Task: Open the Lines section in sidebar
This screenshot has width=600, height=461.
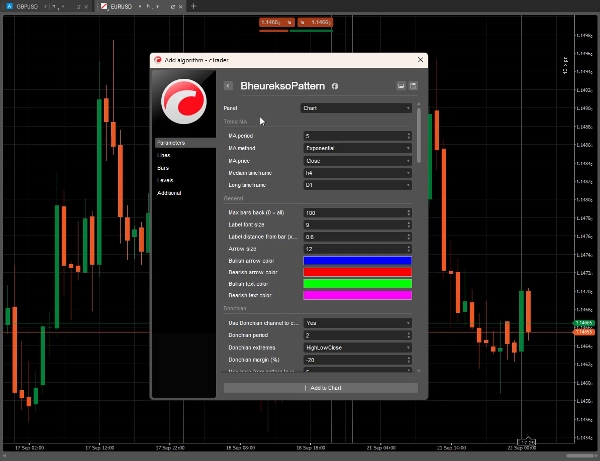Action: pyautogui.click(x=163, y=155)
